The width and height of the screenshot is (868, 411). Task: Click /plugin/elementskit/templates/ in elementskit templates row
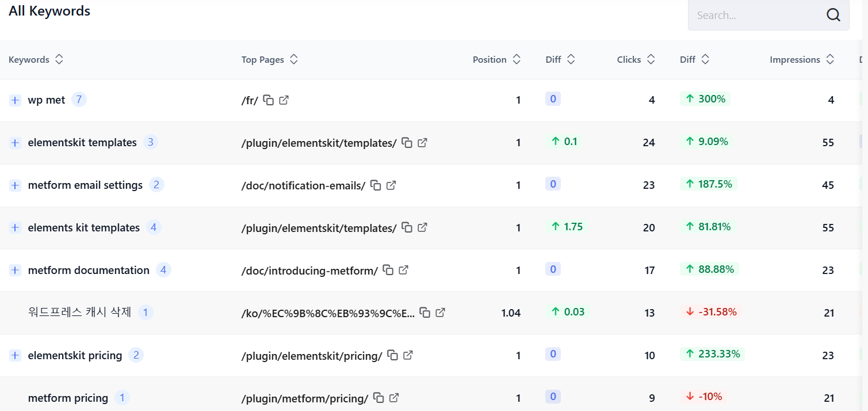click(319, 143)
